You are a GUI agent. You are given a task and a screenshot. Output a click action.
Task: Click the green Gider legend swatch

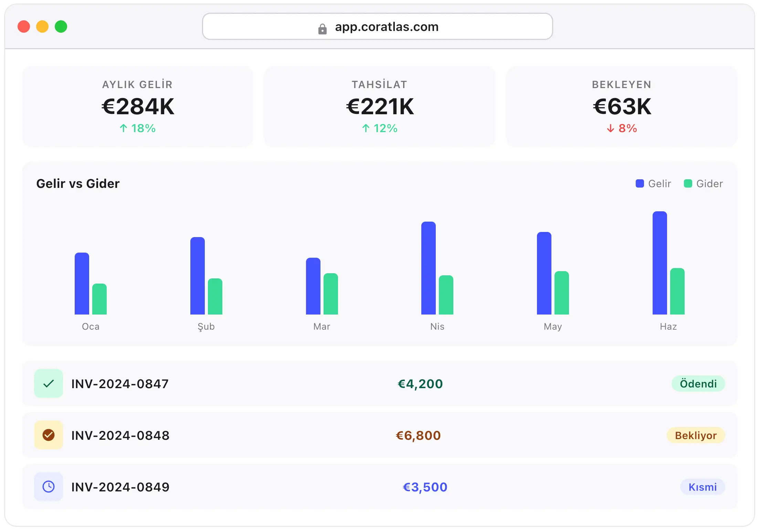688,183
